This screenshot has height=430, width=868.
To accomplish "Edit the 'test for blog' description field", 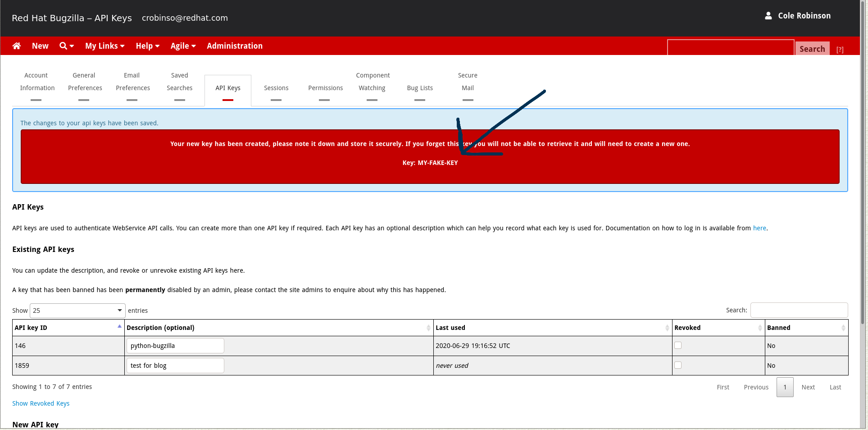I will tap(175, 366).
